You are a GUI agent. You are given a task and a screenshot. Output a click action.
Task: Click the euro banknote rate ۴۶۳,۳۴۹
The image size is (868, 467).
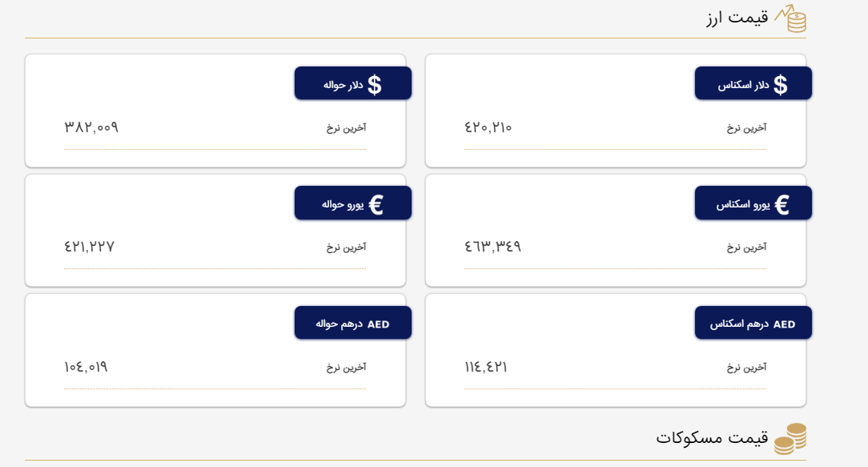pos(492,247)
